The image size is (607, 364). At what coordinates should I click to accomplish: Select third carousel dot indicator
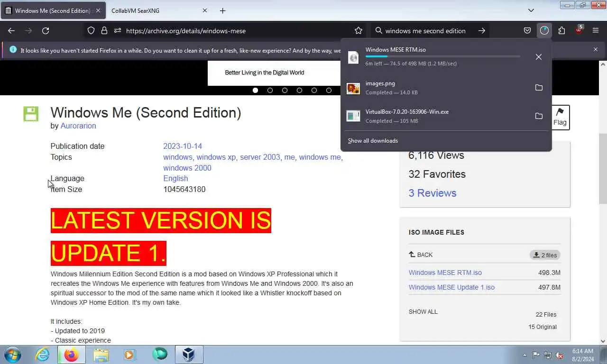pyautogui.click(x=285, y=90)
